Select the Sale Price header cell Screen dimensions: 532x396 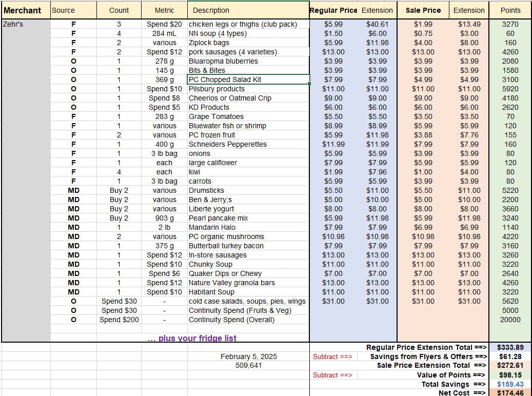point(423,10)
